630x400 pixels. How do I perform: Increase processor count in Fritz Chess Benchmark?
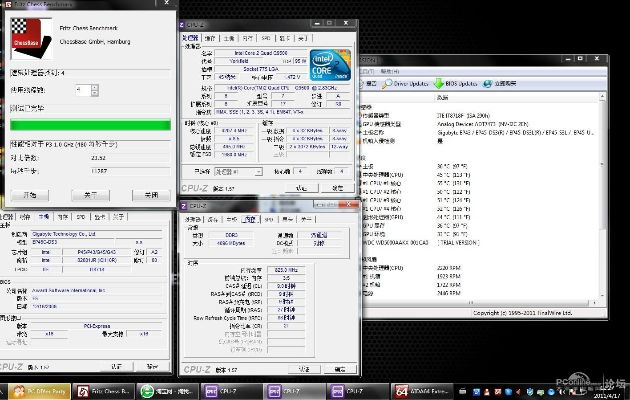pos(94,87)
